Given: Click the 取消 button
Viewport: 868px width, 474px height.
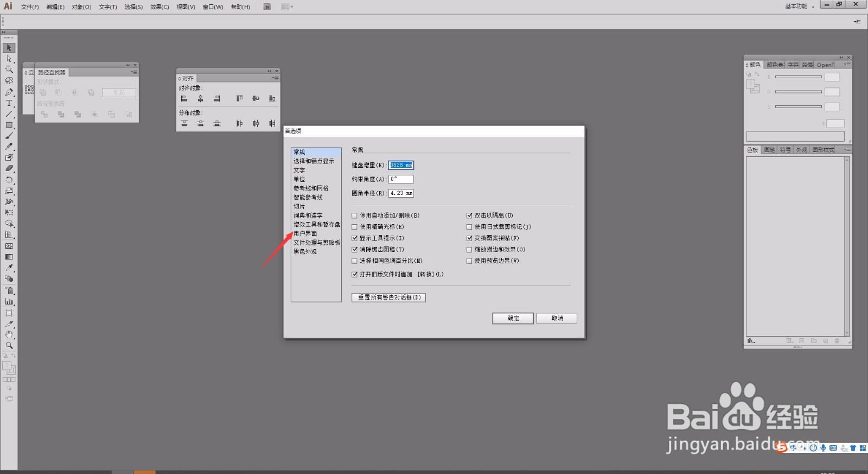Looking at the screenshot, I should 557,319.
